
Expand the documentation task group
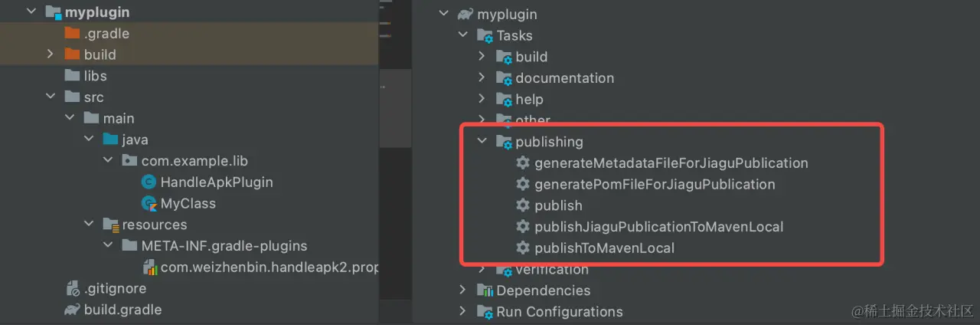tap(482, 78)
